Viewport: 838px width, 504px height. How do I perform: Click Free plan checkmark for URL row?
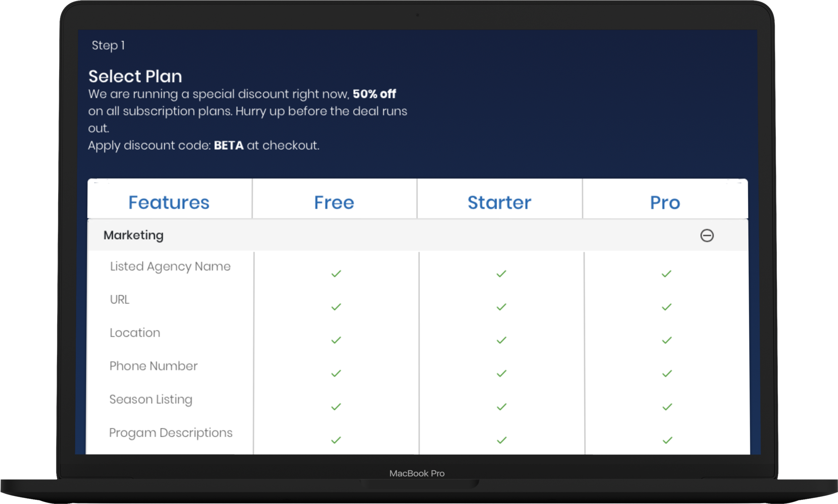point(336,307)
